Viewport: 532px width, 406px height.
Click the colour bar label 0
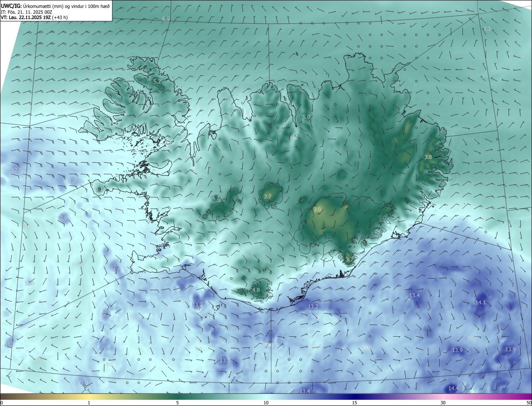coord(2,403)
